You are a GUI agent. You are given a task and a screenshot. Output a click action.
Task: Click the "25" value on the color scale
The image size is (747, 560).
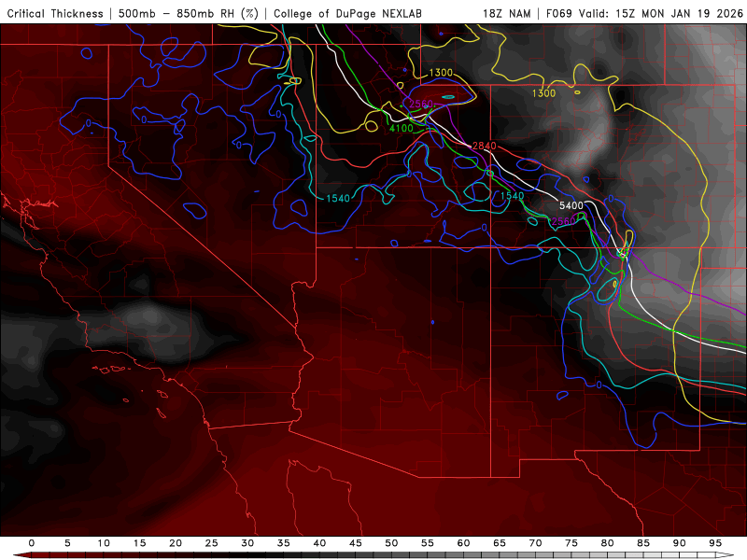click(212, 543)
